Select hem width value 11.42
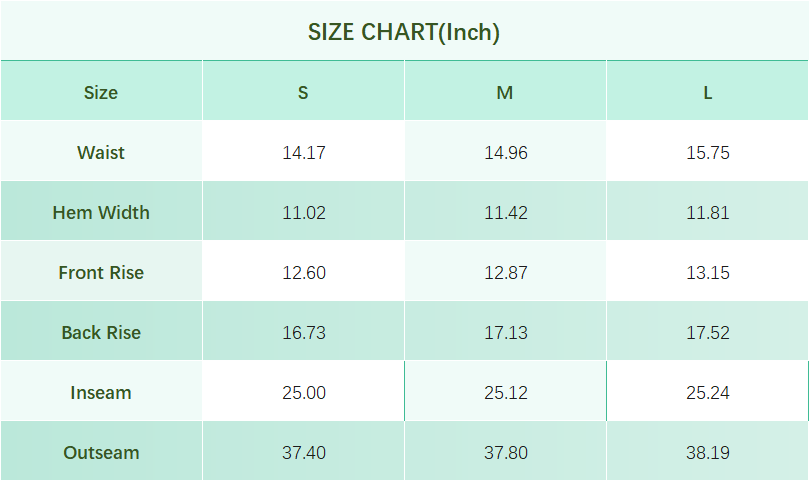Viewport: 809px width, 482px height. tap(506, 213)
